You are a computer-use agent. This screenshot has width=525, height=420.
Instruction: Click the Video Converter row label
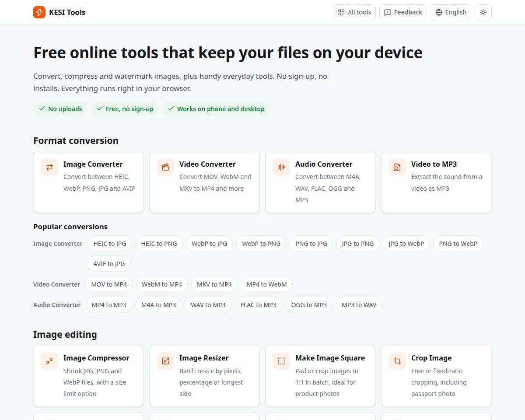pos(57,284)
